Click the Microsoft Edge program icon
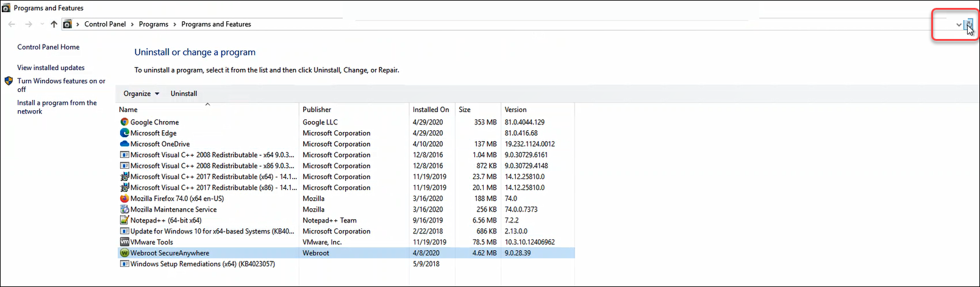 [124, 133]
